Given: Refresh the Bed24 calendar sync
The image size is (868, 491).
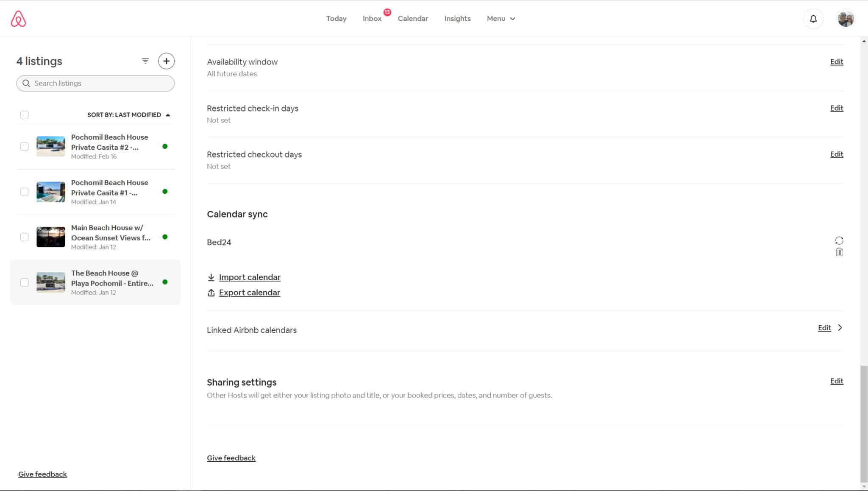Looking at the screenshot, I should [x=839, y=240].
